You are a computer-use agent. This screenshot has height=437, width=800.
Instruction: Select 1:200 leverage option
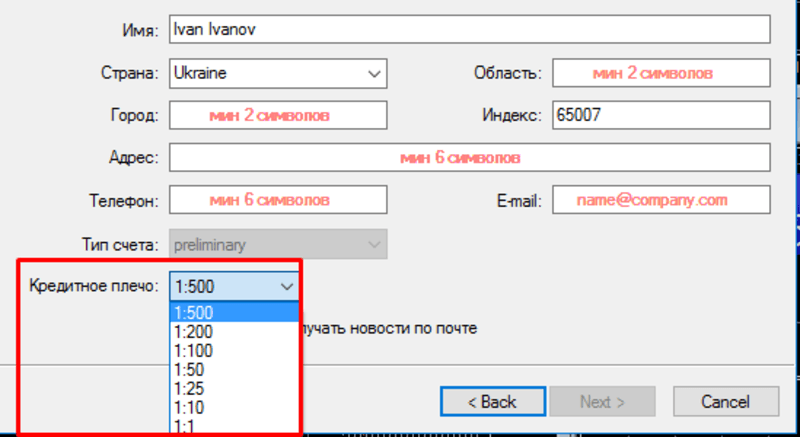(x=234, y=332)
